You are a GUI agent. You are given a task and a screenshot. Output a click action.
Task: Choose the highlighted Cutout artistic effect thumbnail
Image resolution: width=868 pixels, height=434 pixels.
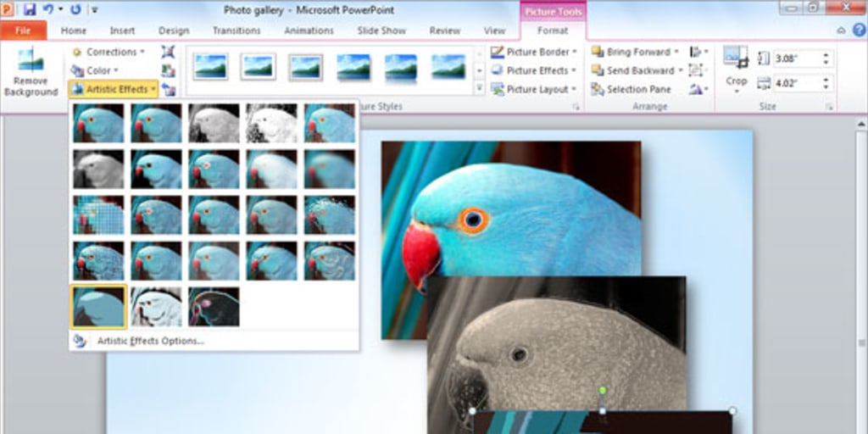point(98,306)
